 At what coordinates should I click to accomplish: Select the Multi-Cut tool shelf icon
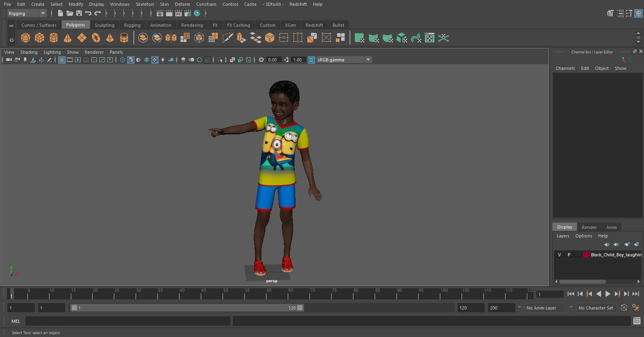point(227,38)
